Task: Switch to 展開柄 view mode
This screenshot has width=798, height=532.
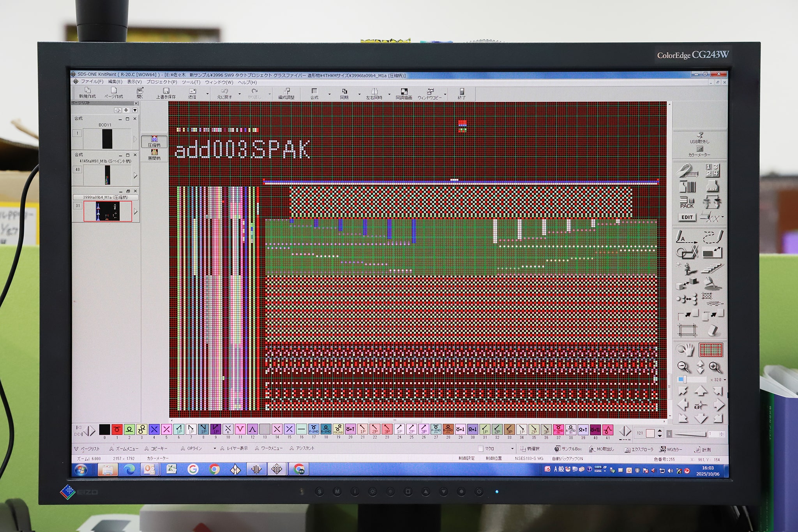Action: pyautogui.click(x=154, y=155)
